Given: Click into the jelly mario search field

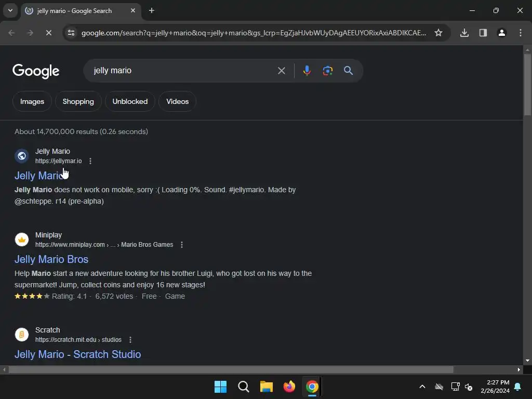Looking at the screenshot, I should [x=183, y=71].
